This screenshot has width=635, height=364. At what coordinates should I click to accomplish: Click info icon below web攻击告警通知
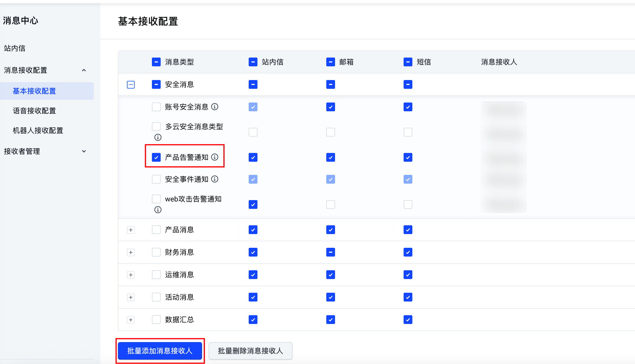coord(158,210)
